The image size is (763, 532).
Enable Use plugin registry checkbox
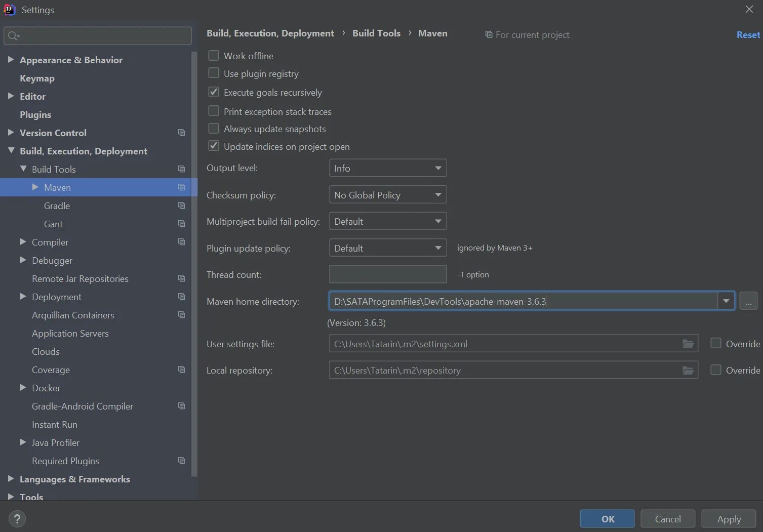(x=214, y=73)
